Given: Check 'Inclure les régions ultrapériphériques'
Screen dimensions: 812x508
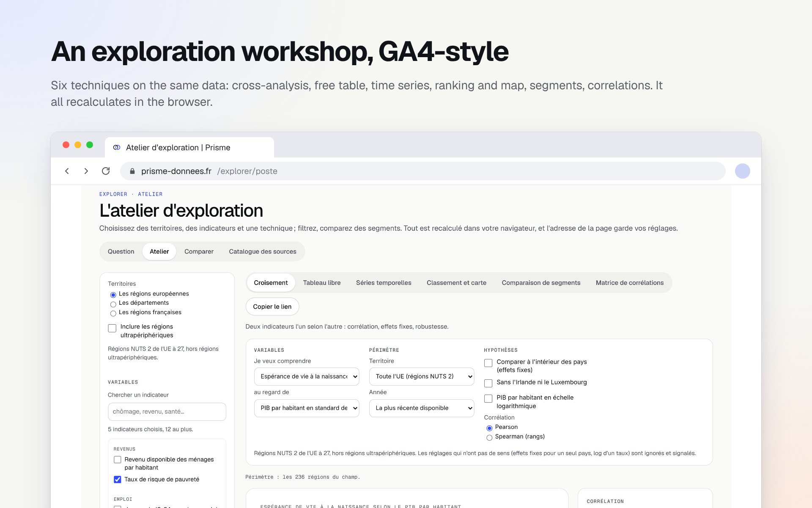Looking at the screenshot, I should [112, 328].
